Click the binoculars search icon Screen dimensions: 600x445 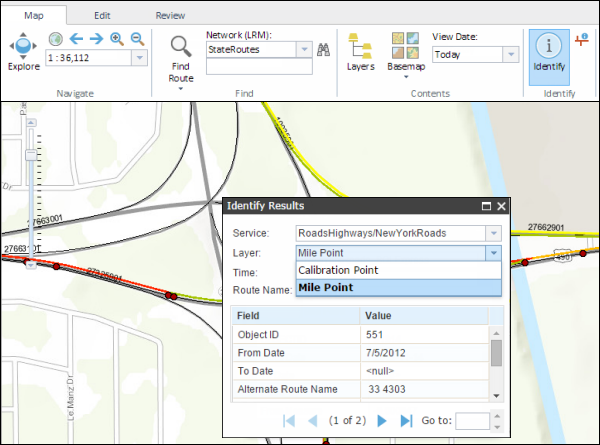pos(323,48)
